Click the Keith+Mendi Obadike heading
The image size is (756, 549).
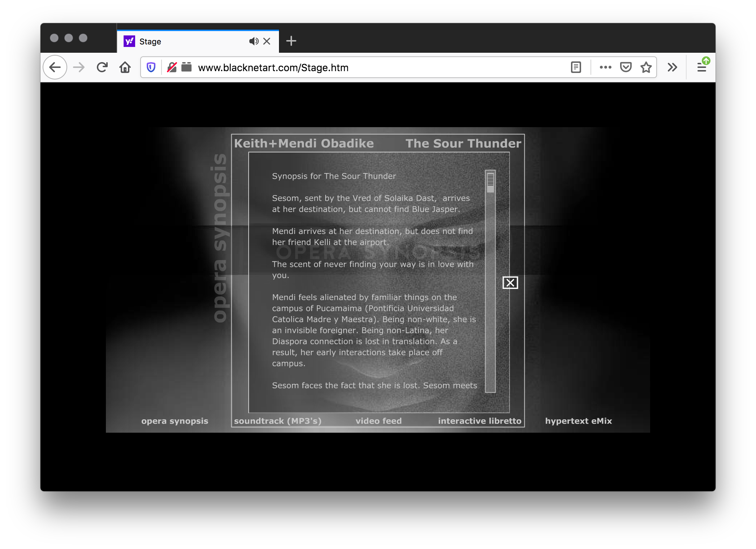[304, 143]
